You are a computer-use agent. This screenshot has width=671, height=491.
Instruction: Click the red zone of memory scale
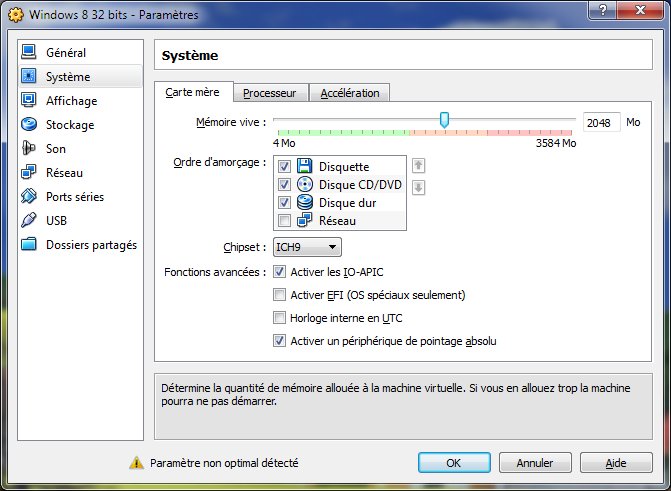(x=529, y=132)
